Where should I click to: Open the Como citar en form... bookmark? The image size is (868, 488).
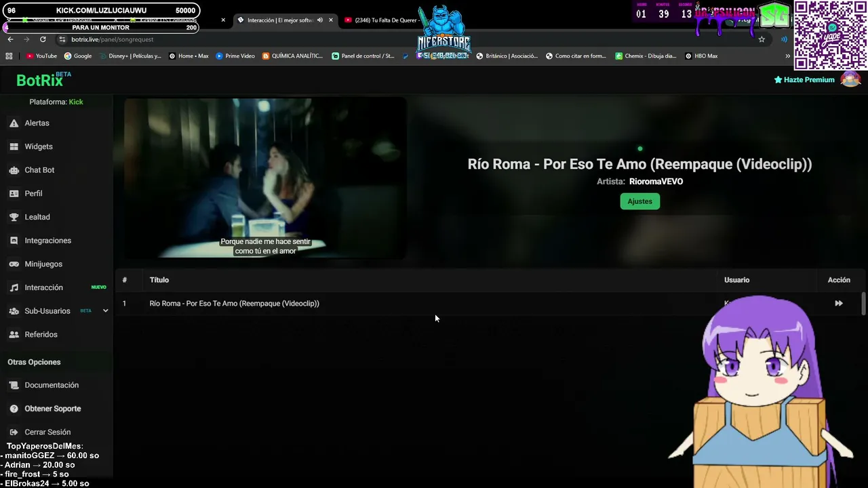[575, 56]
